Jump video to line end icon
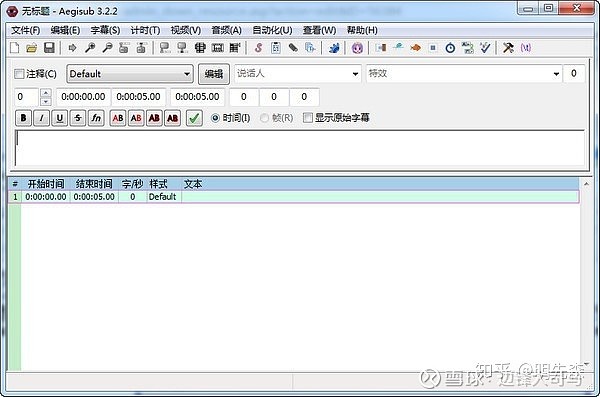Screen dimensions: 600x397 pos(141,48)
